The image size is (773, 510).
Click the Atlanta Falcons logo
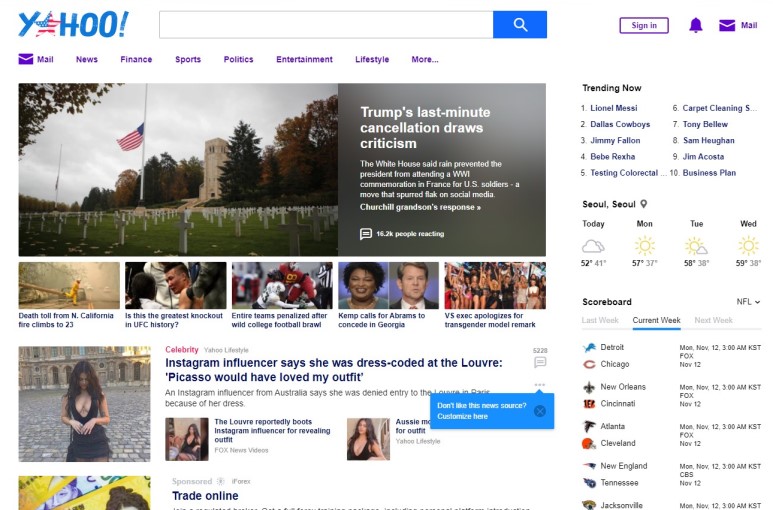pos(589,427)
